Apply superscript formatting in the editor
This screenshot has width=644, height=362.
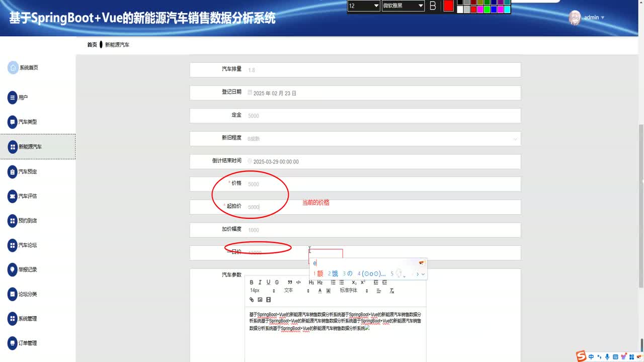[363, 283]
